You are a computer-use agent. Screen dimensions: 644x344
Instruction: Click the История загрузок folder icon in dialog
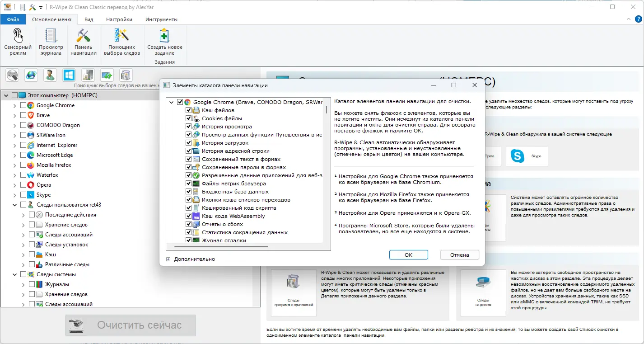click(x=196, y=143)
